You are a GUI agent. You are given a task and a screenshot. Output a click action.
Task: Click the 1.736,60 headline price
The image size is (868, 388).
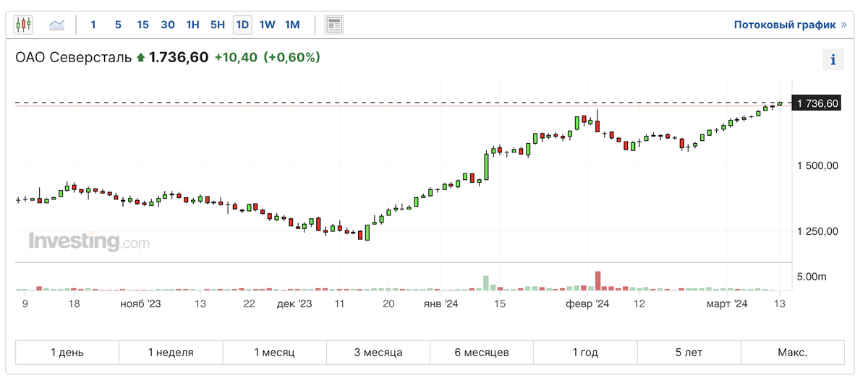179,57
